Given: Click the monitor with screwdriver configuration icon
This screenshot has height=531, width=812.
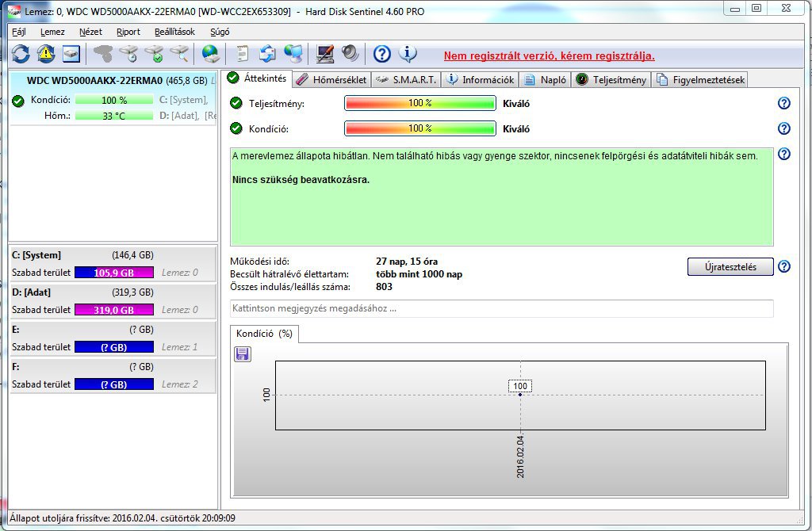Looking at the screenshot, I should 324,54.
